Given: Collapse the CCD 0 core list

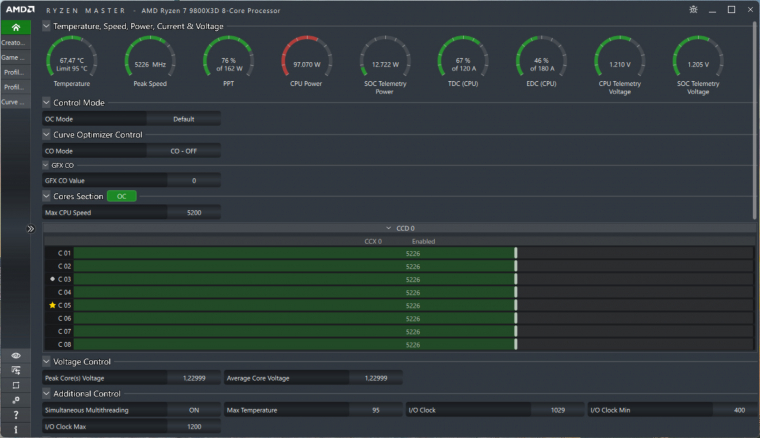Looking at the screenshot, I should [x=388, y=228].
